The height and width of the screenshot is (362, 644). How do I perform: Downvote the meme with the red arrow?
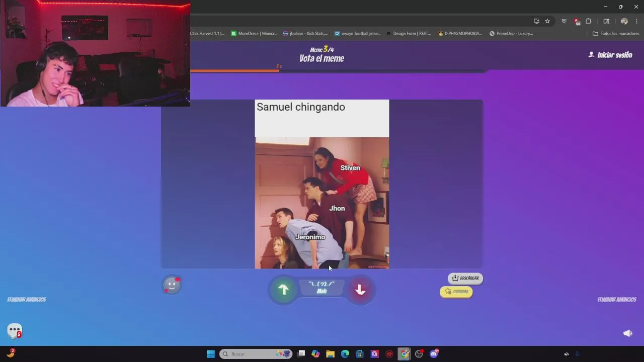pos(360,290)
